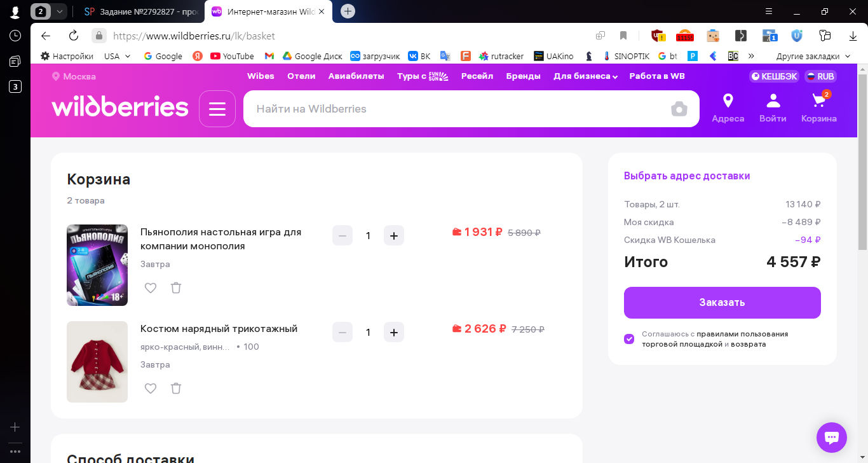Open the Wildberries catalog hamburger menu
Image resolution: width=868 pixels, height=463 pixels.
coord(217,109)
